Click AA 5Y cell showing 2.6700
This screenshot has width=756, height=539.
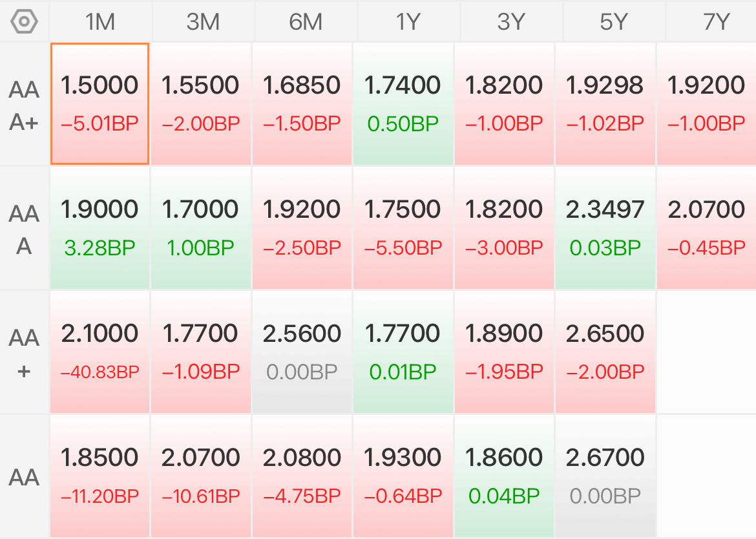(x=605, y=476)
